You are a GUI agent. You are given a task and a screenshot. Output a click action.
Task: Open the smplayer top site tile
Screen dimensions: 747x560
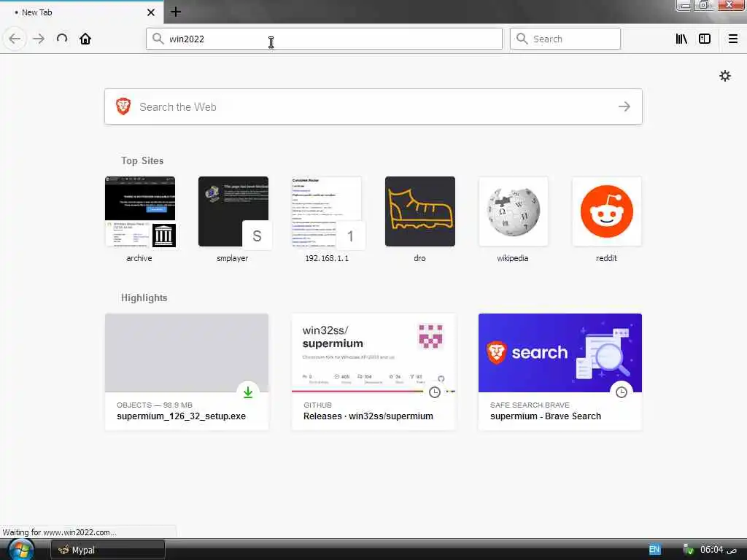pos(233,211)
